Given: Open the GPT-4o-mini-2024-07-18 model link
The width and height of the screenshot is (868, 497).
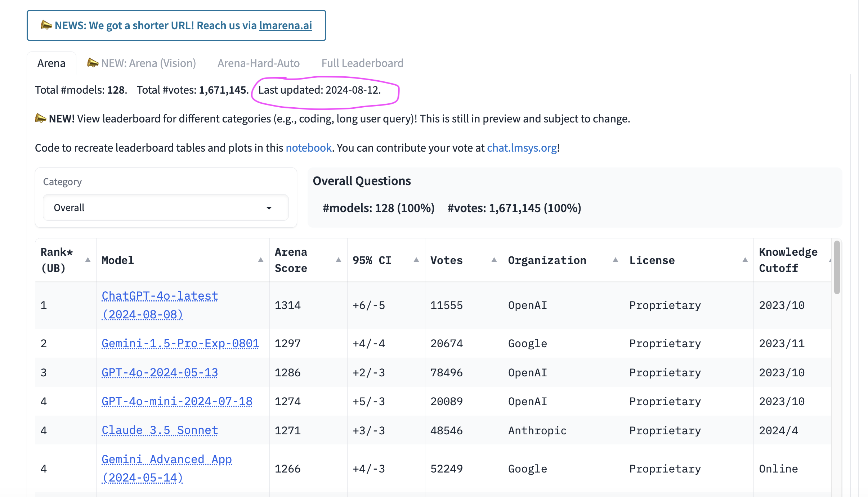Looking at the screenshot, I should (x=177, y=401).
